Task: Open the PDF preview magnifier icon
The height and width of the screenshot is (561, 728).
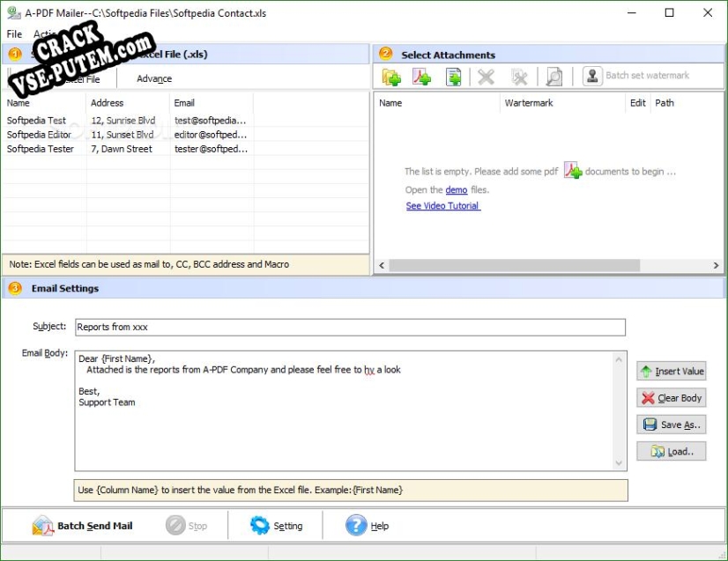Action: [x=553, y=77]
